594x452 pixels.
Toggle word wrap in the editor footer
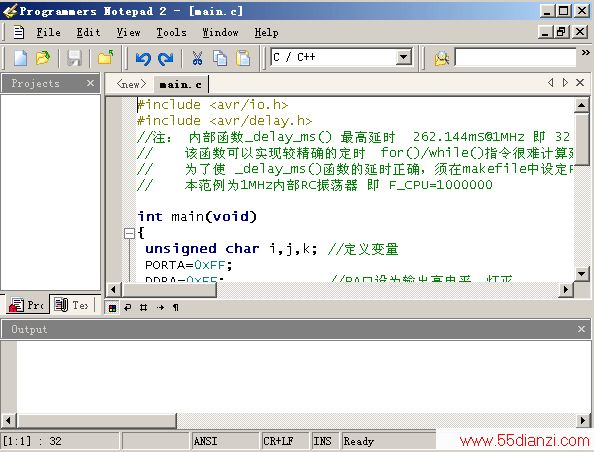(128, 307)
